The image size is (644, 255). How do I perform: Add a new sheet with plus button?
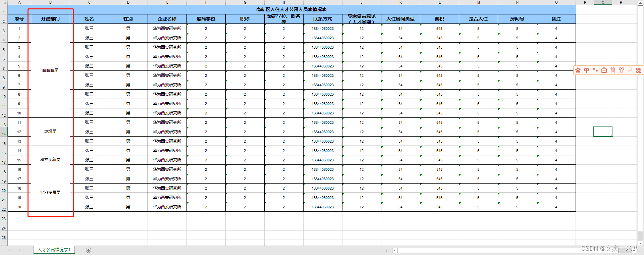(x=89, y=250)
